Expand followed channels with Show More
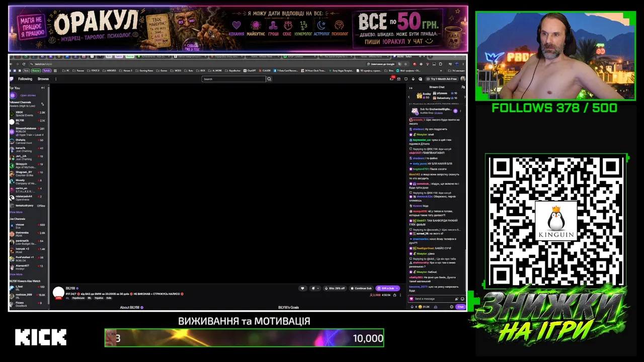Viewport: 644px width, 362px height. pos(16,212)
